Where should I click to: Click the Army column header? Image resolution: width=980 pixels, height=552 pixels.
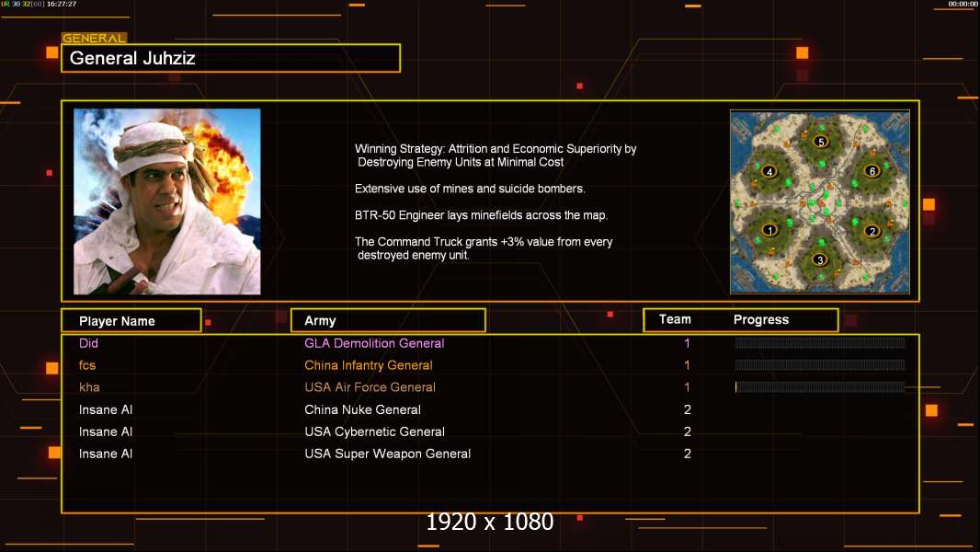point(388,321)
